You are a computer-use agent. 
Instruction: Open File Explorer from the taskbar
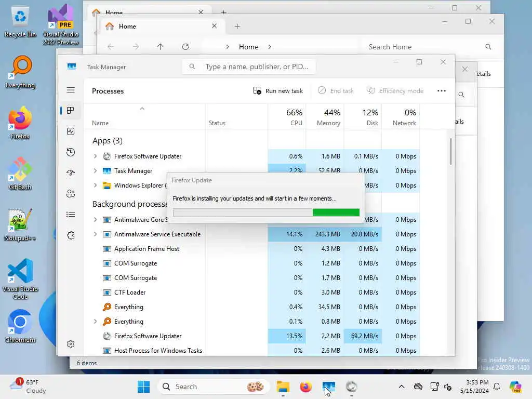pos(283,387)
